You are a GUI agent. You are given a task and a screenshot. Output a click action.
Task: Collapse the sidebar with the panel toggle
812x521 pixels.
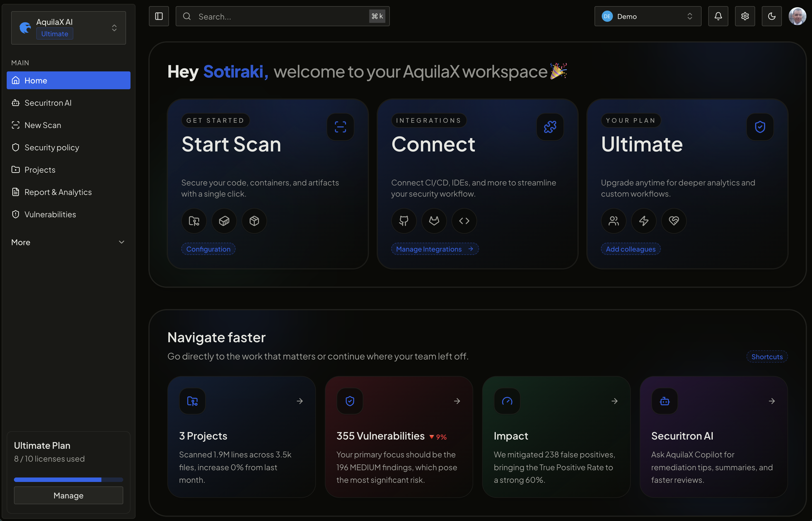pyautogui.click(x=158, y=16)
